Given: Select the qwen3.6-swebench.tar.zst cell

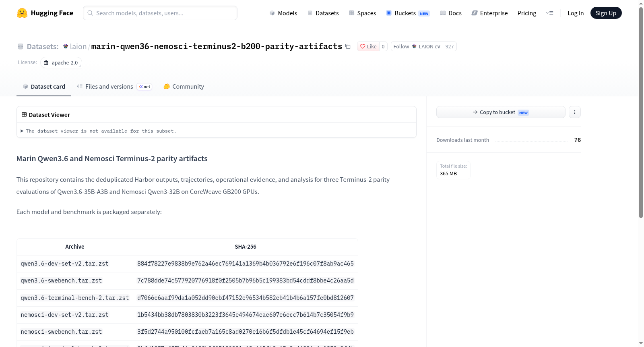Looking at the screenshot, I should pos(75,281).
